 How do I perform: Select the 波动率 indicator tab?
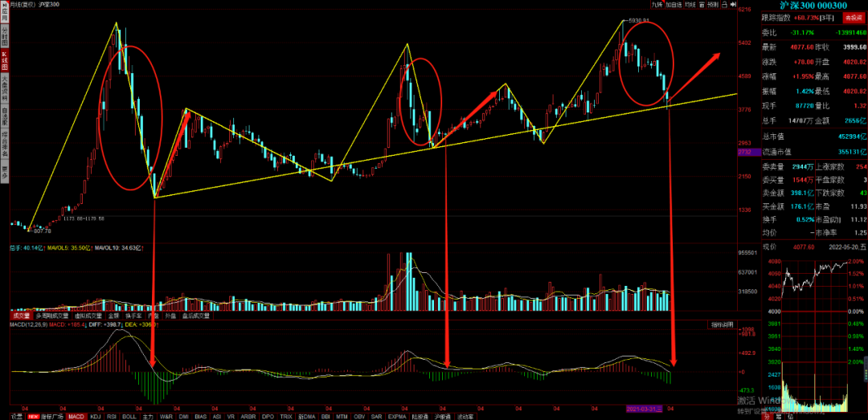[465, 416]
